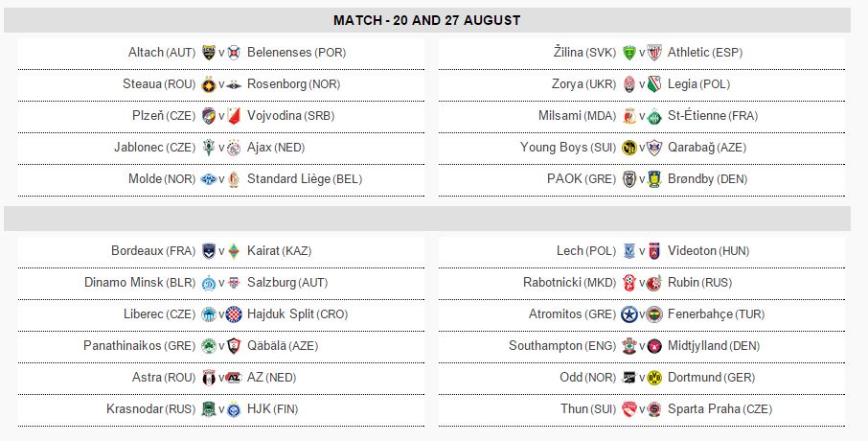868x441 pixels.
Task: Click the Southampton club crest
Action: [629, 346]
